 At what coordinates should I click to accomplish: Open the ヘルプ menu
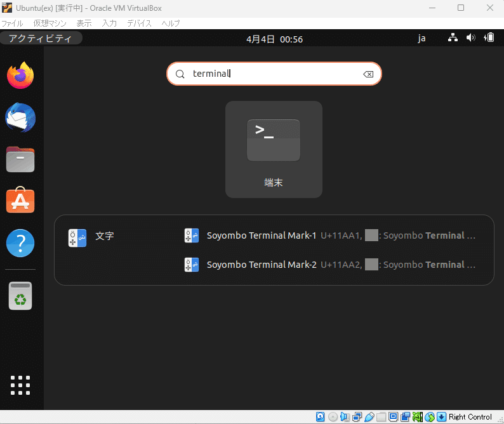(170, 23)
